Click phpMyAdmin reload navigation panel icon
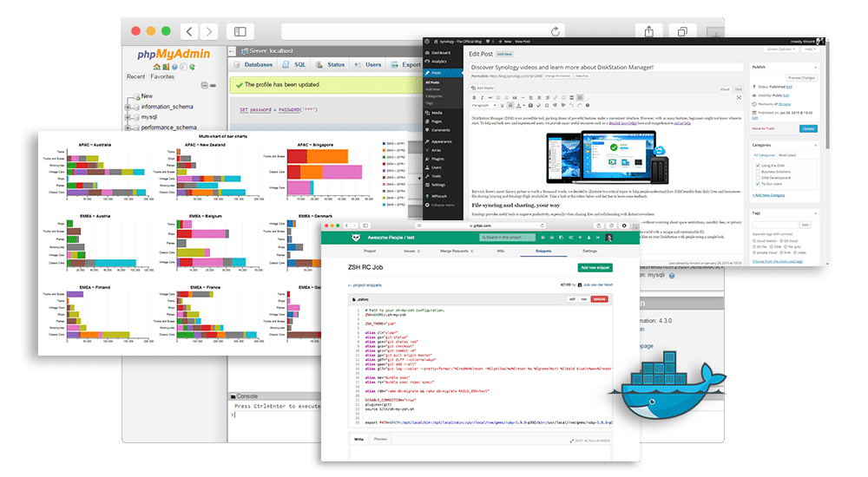This screenshot has height=477, width=868. [192, 67]
